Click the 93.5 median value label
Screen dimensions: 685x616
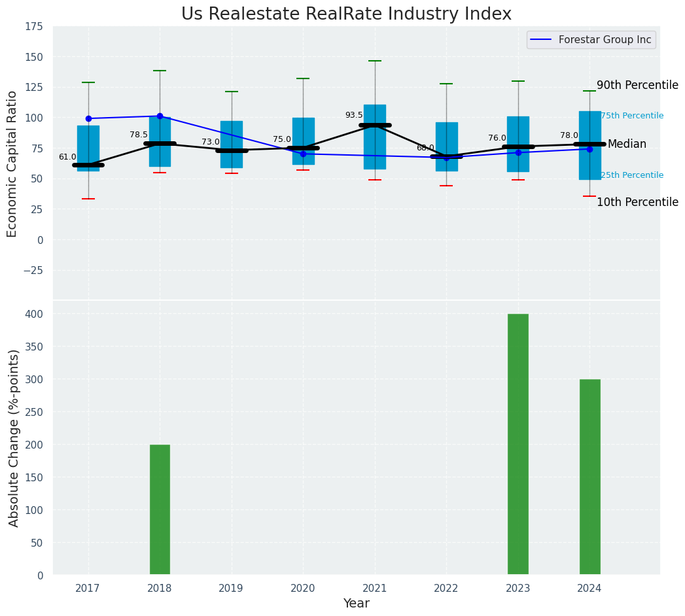coord(354,115)
